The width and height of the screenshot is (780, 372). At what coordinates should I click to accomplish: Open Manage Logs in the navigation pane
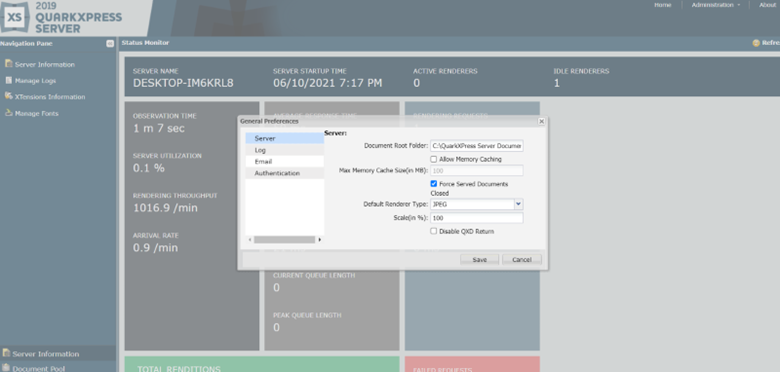(x=35, y=81)
